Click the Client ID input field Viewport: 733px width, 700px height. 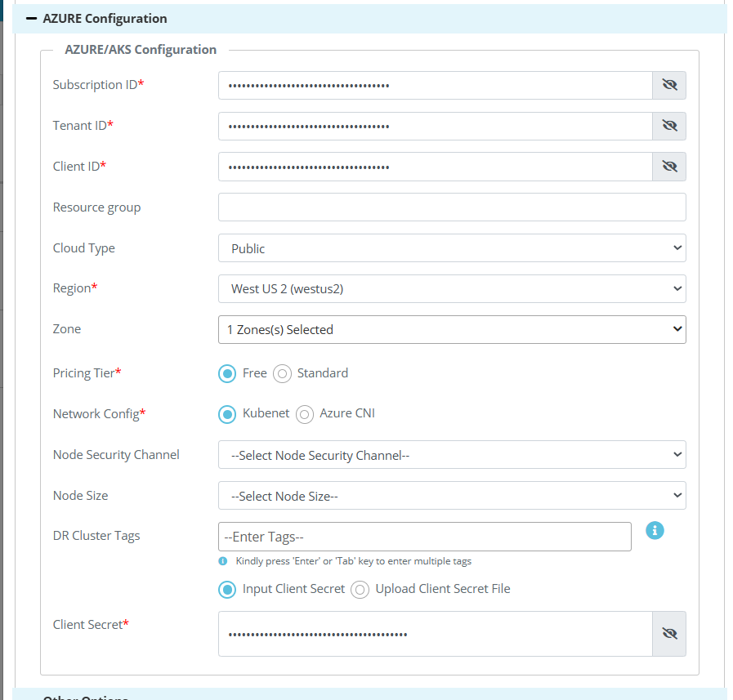click(436, 167)
